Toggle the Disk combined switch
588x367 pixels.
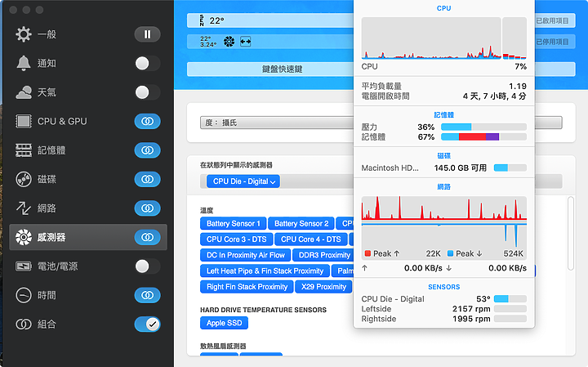coord(147,179)
